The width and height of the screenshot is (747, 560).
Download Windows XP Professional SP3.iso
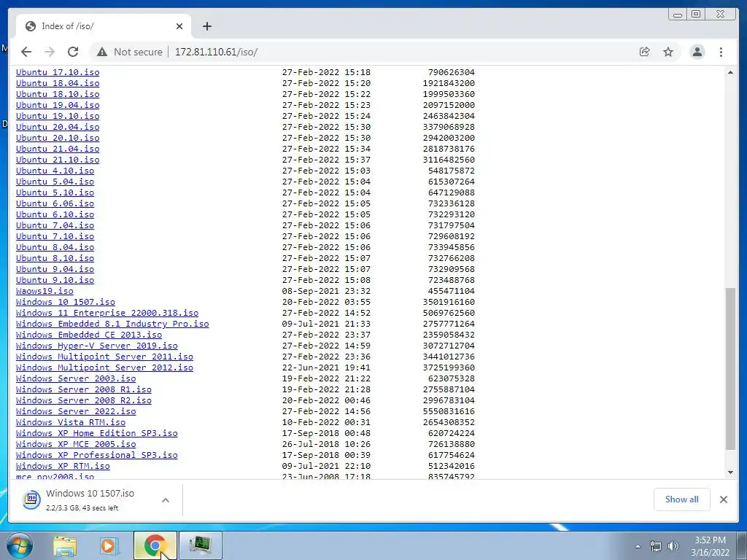97,456
